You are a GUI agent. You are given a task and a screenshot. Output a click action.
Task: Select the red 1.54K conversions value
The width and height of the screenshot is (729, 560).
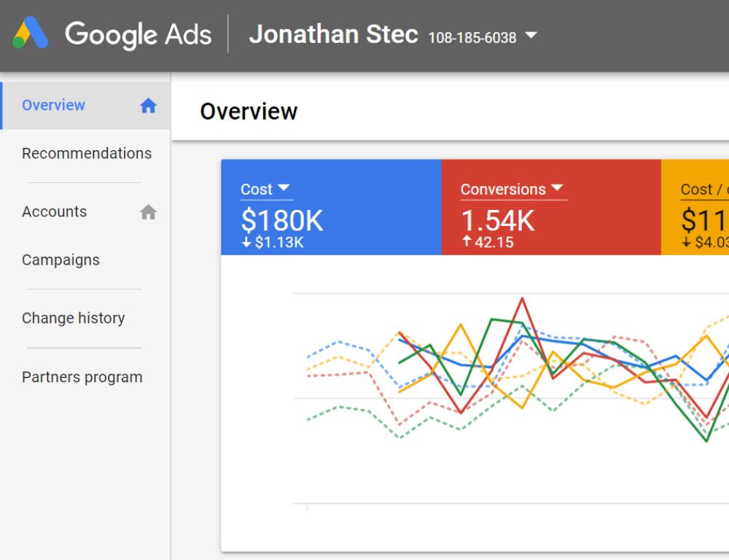pyautogui.click(x=497, y=220)
